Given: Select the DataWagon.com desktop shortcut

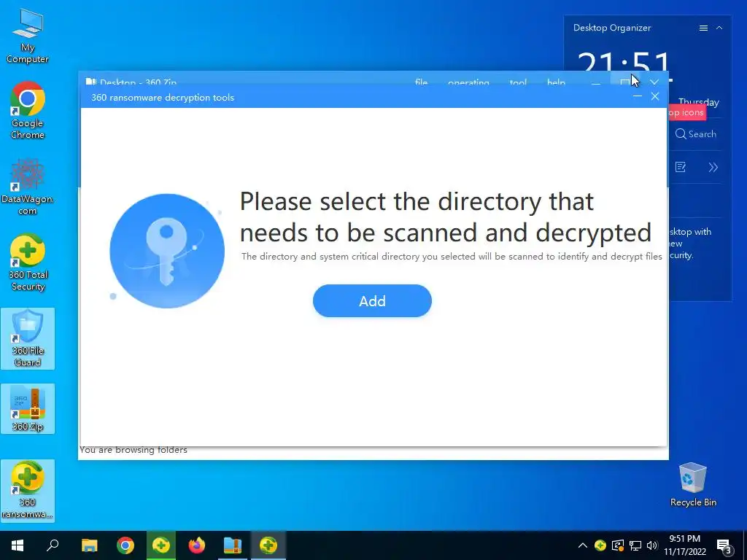Looking at the screenshot, I should tap(28, 187).
